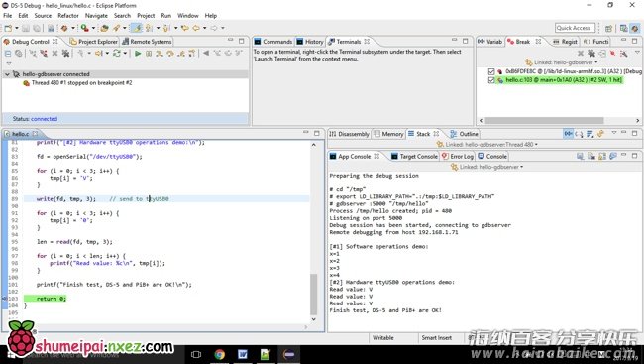Click the hello.c editor vertical scrollbar
This screenshot has width=644, height=364.
pos(313,294)
